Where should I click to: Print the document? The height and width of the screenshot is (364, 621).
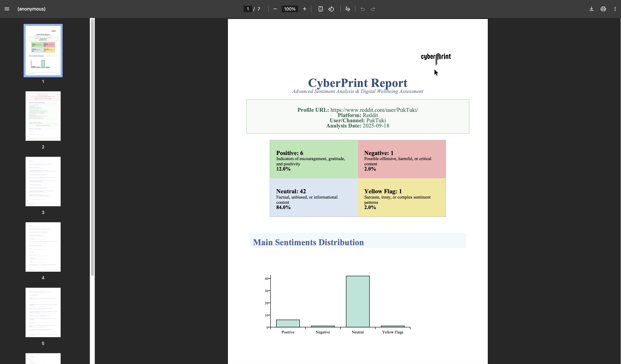point(603,9)
